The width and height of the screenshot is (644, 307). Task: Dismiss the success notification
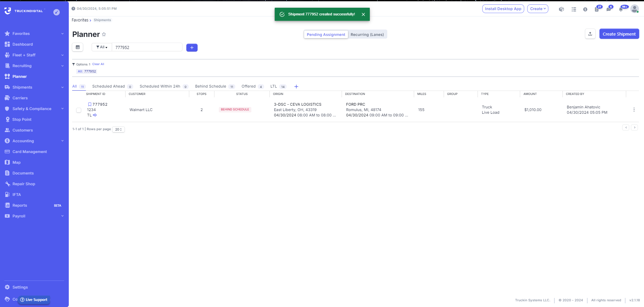[x=363, y=14]
